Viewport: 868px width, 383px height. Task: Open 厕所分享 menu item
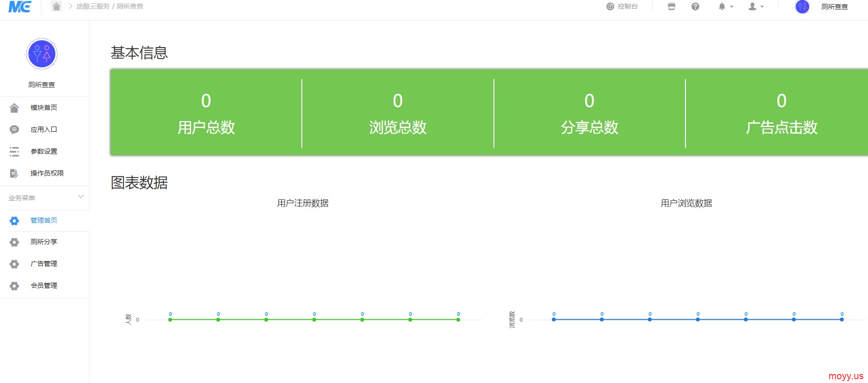point(45,242)
